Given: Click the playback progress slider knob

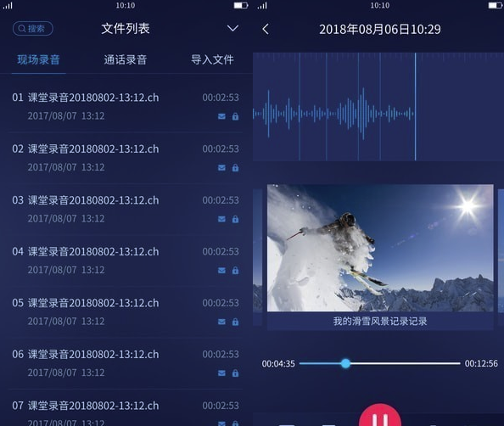Looking at the screenshot, I should click(345, 363).
